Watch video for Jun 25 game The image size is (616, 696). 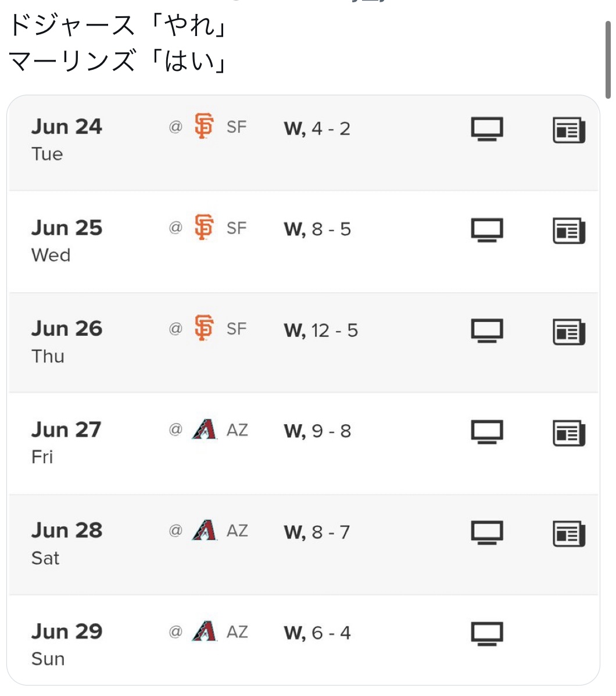point(487,230)
